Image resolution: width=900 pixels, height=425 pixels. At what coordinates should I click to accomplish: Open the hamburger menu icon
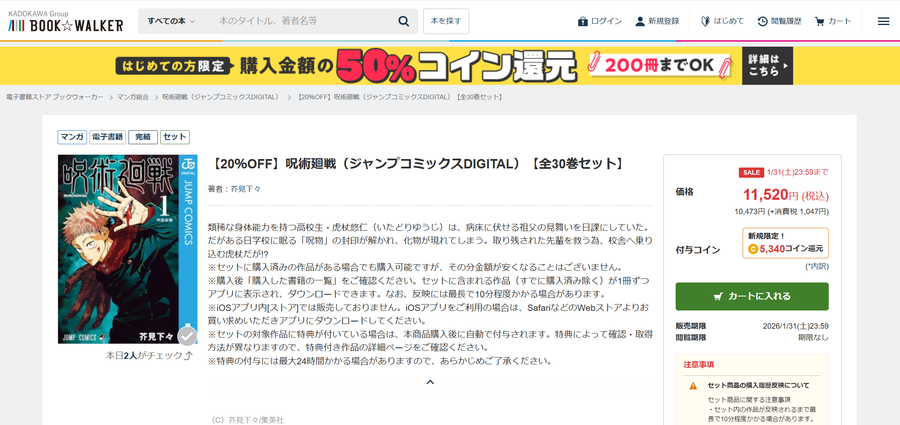[883, 21]
